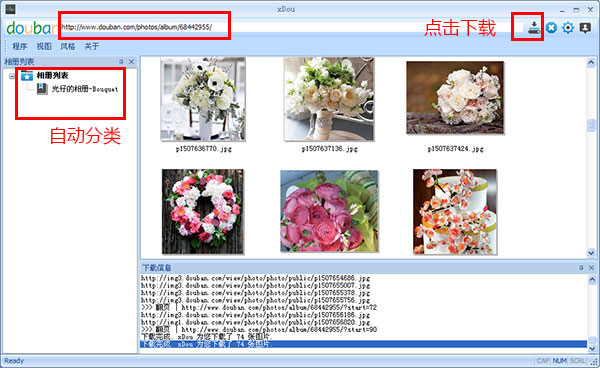
Task: Select thumbnail p1507637136.jpg
Action: 329,99
